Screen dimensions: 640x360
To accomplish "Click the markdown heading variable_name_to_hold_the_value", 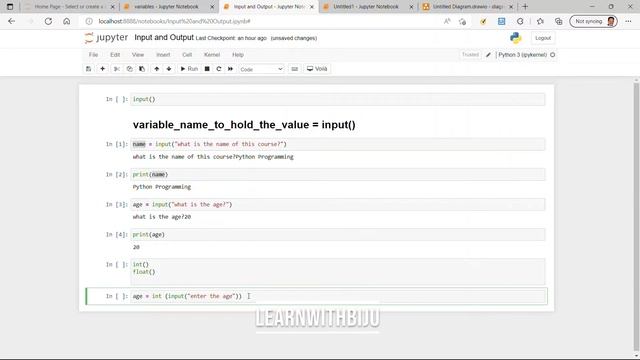I will (x=244, y=124).
